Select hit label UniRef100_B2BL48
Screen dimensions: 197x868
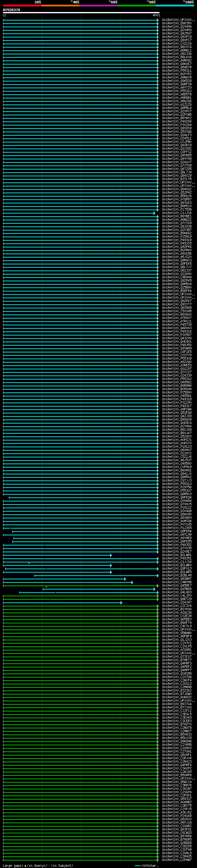(x=177, y=575)
